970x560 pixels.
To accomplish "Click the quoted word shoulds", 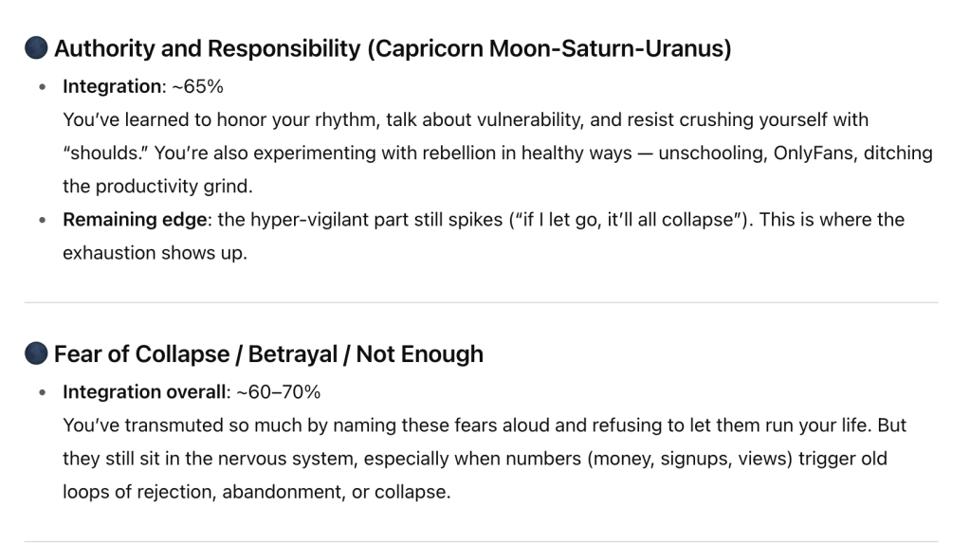I will coord(101,154).
